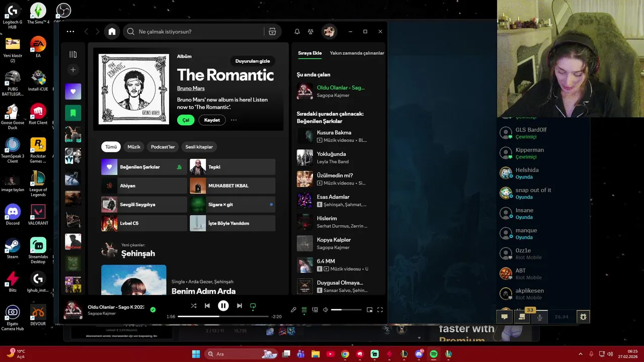Go to Spotify Home
This screenshot has width=644, height=362.
[112, 32]
